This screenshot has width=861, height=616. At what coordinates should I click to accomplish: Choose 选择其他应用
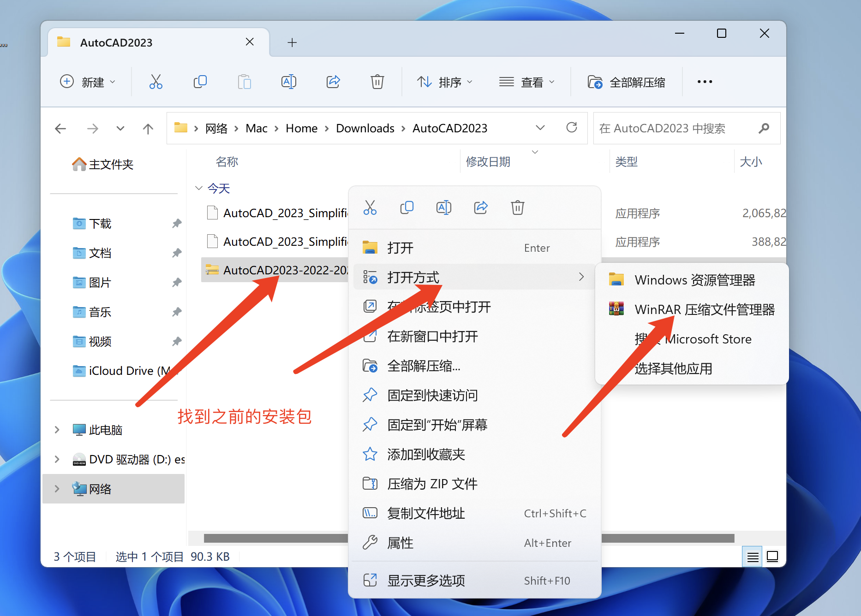click(x=692, y=368)
